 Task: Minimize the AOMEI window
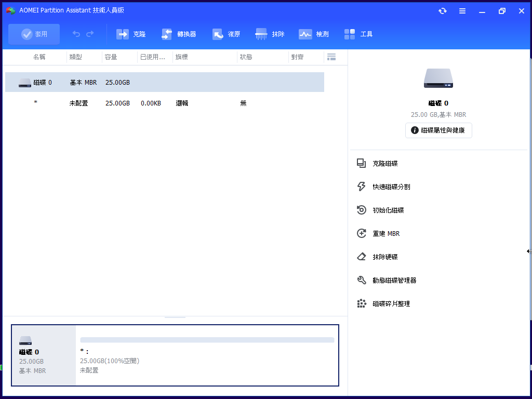[x=482, y=11]
